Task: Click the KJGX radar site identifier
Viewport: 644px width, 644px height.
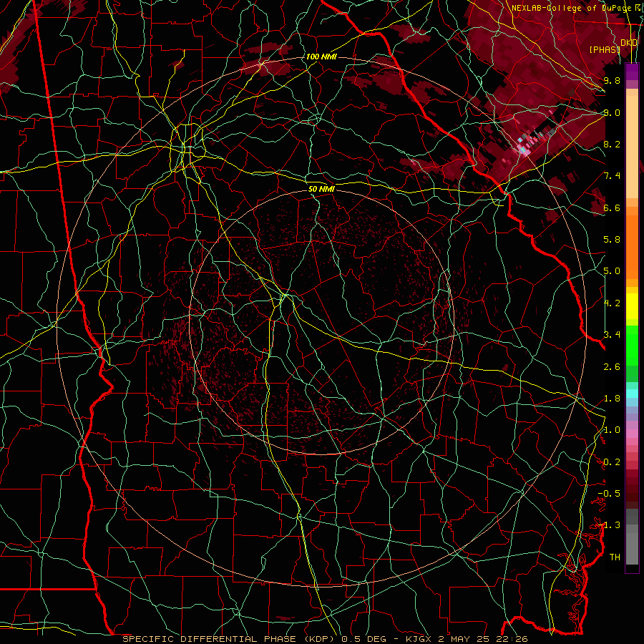Action: pyautogui.click(x=419, y=639)
